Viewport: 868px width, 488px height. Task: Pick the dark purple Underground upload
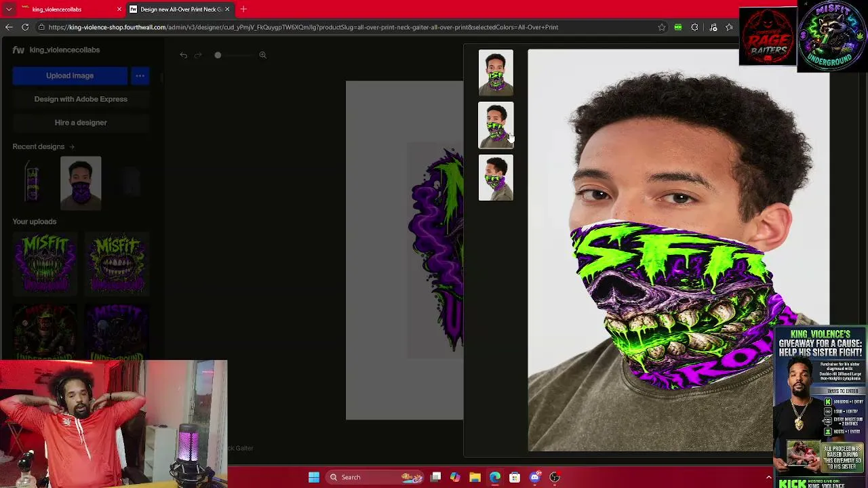point(117,331)
